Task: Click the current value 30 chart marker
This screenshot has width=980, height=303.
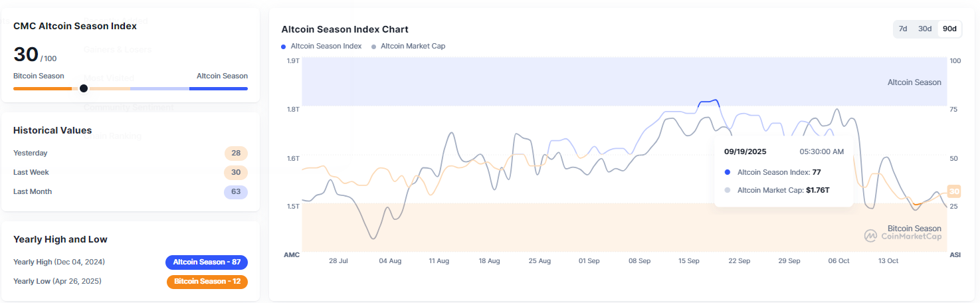Action: point(954,191)
